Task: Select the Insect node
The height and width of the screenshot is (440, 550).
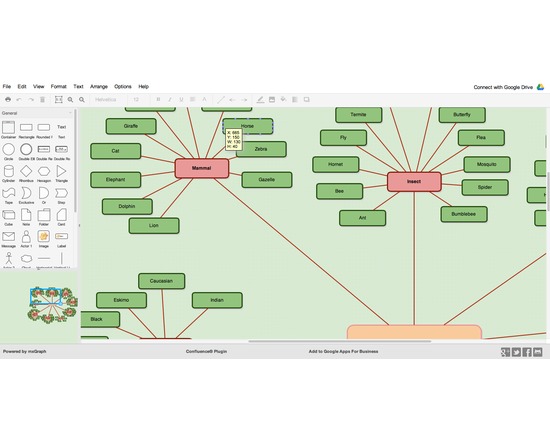Action: pyautogui.click(x=414, y=181)
